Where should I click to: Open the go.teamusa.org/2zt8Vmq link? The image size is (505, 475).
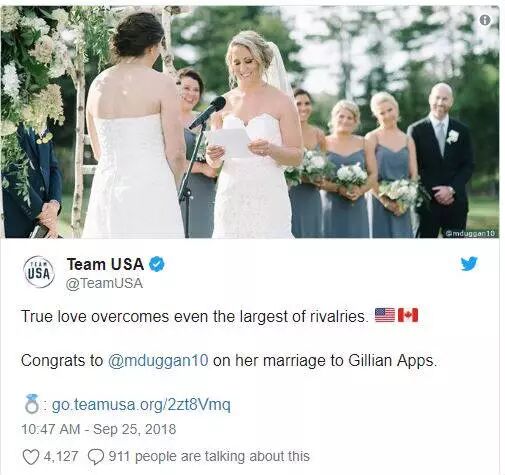[141, 405]
